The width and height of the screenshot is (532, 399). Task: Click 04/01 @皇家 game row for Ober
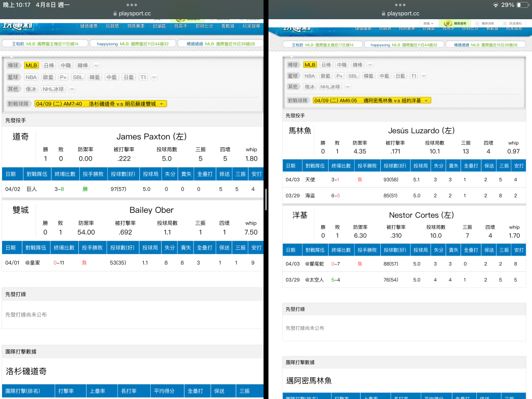coord(133,263)
